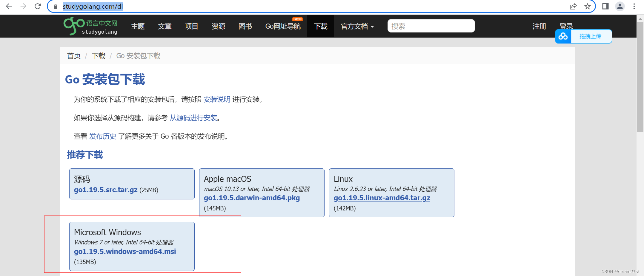The image size is (644, 276).
Task: Click the browser back arrow
Action: (x=9, y=6)
